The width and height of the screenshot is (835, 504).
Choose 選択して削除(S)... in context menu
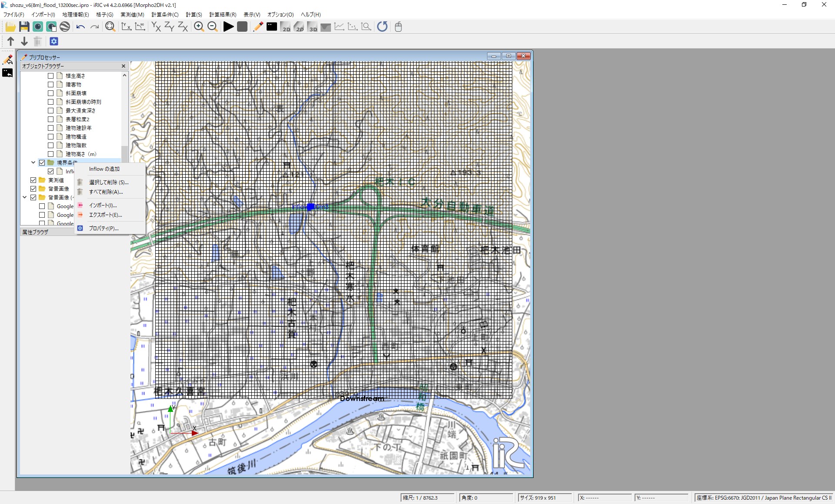click(109, 182)
